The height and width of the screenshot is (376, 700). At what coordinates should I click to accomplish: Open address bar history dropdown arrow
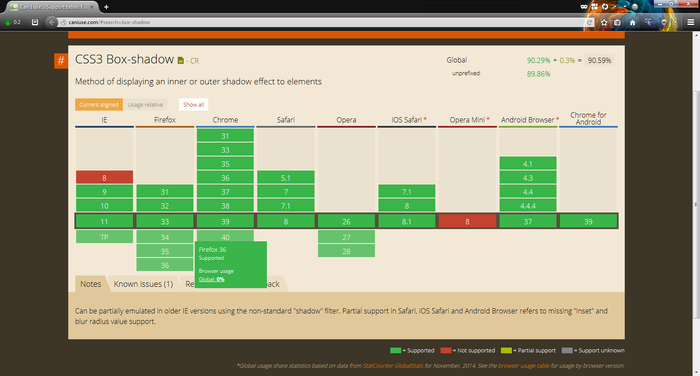582,22
